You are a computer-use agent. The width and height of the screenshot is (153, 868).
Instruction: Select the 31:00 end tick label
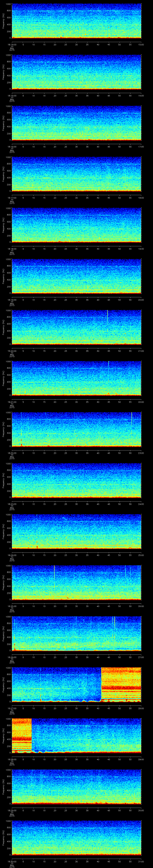pos(141,861)
